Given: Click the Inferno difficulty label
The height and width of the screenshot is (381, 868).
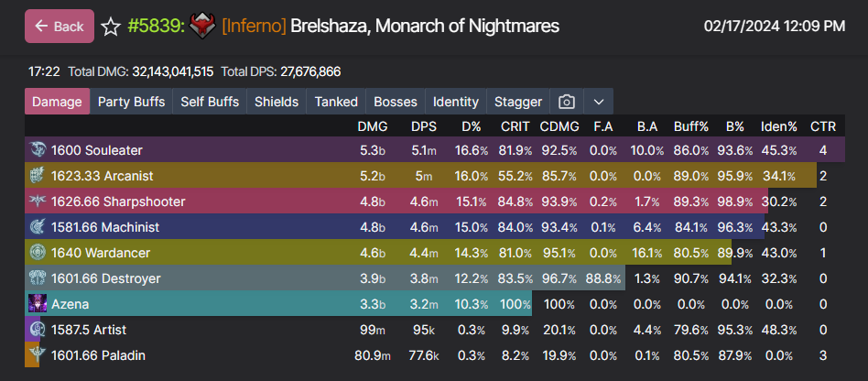Looking at the screenshot, I should [x=254, y=26].
